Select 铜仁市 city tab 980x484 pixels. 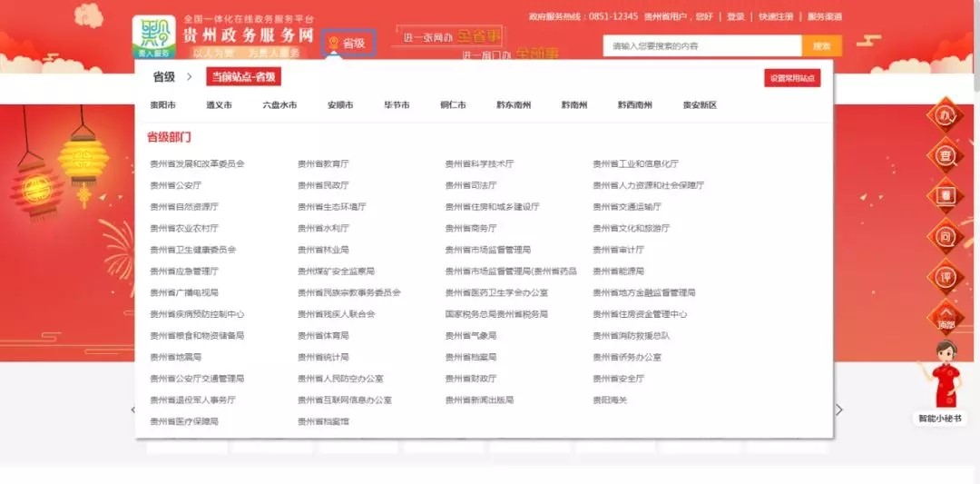(x=453, y=105)
